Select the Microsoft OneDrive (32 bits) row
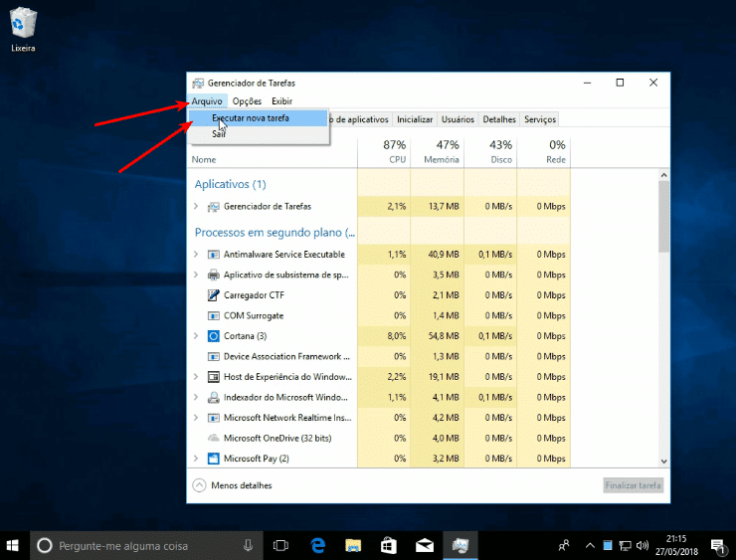 [379, 438]
